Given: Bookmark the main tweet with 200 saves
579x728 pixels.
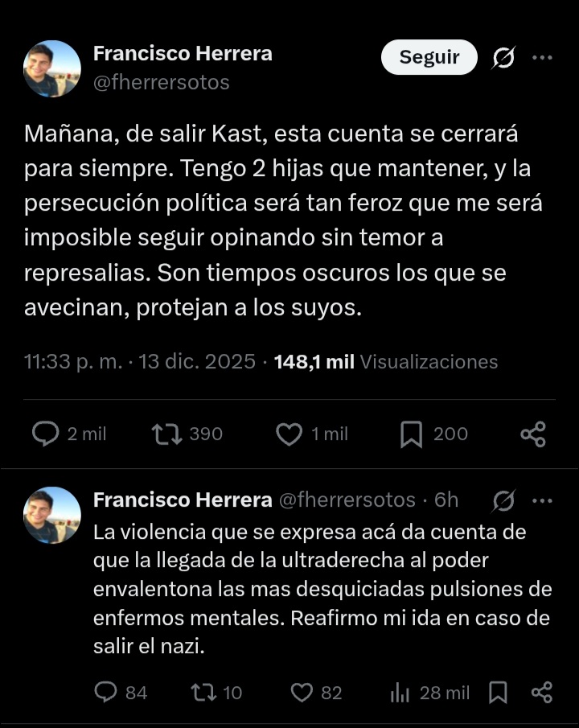Looking at the screenshot, I should [411, 434].
